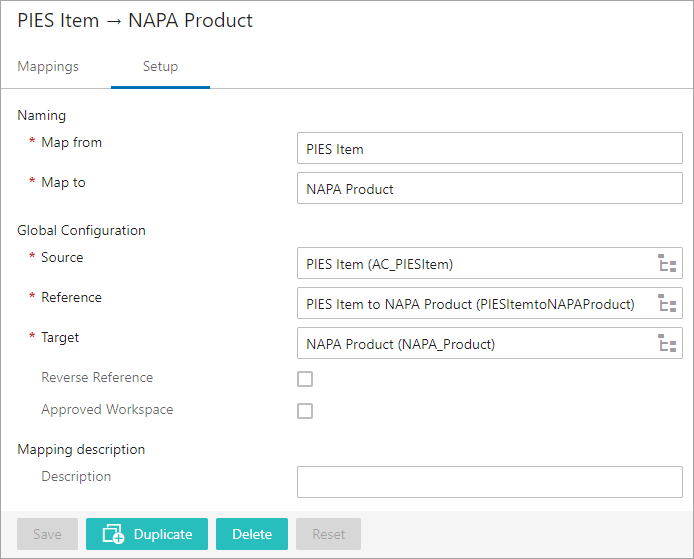The height and width of the screenshot is (559, 694).
Task: Open the Source hierarchy picker icon
Action: [667, 263]
